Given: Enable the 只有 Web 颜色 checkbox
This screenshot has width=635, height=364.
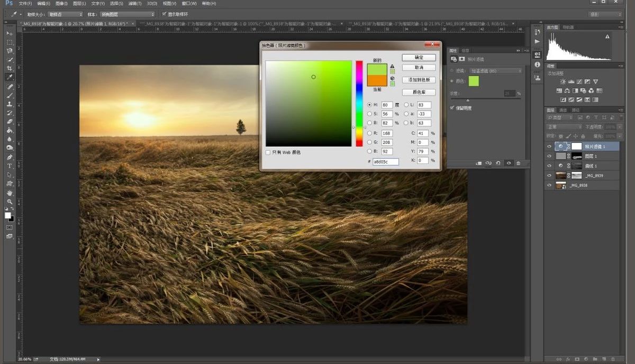Looking at the screenshot, I should (x=268, y=152).
